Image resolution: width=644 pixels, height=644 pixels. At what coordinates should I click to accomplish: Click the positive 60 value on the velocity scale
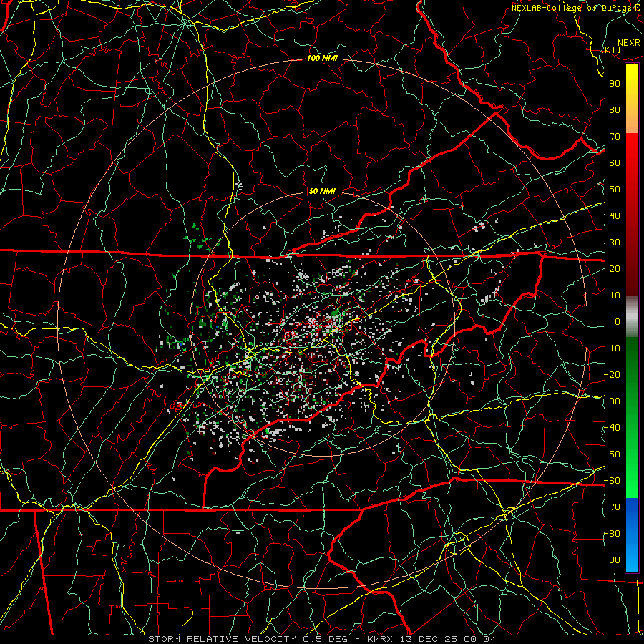pyautogui.click(x=615, y=162)
